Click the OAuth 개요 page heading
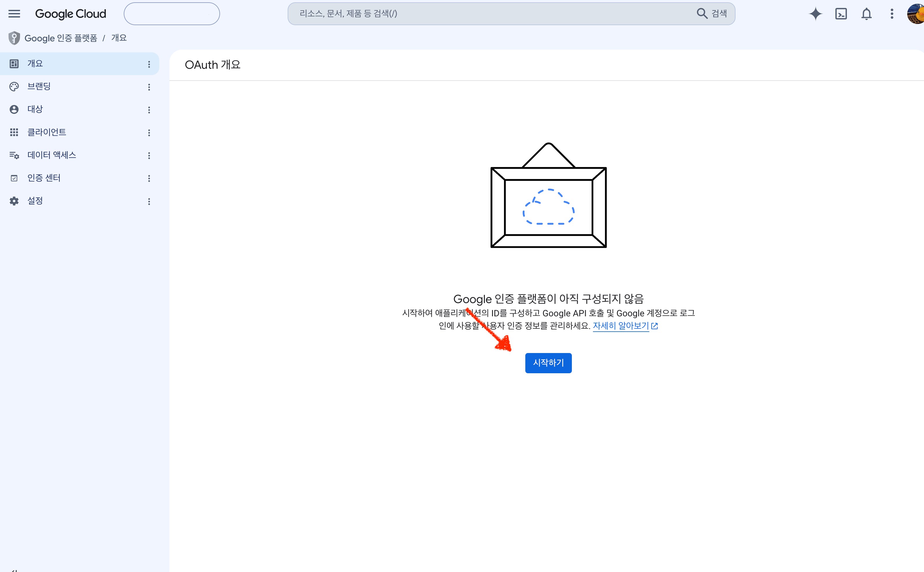Viewport: 924px width, 572px height. [212, 65]
